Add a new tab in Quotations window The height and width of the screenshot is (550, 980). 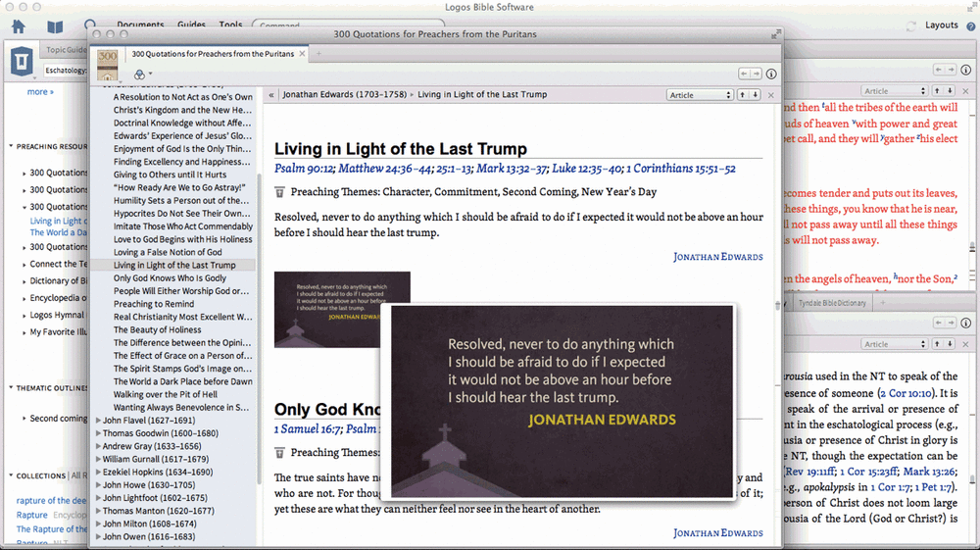[x=318, y=54]
